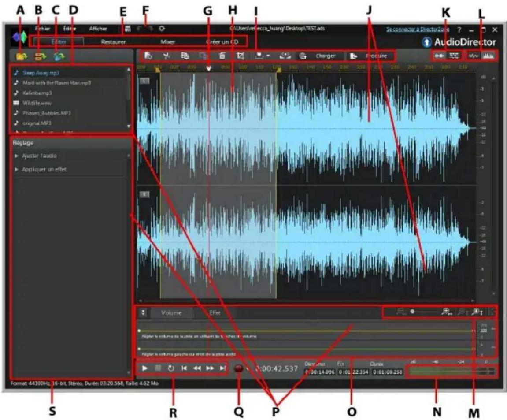This screenshot has height=420, width=507.
Task: Switch to the Mixer room tab
Action: pos(167,42)
